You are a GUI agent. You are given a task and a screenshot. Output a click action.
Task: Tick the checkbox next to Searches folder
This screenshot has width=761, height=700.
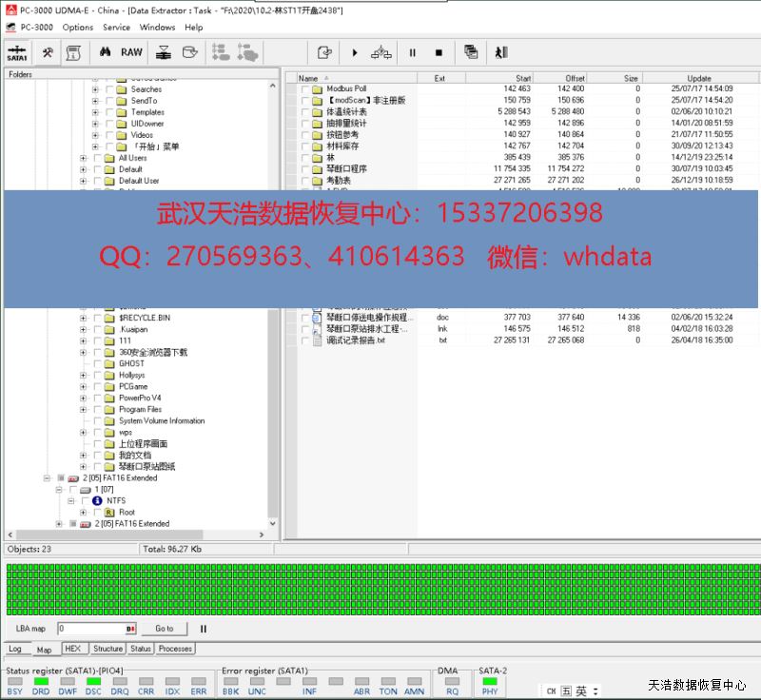(x=109, y=89)
